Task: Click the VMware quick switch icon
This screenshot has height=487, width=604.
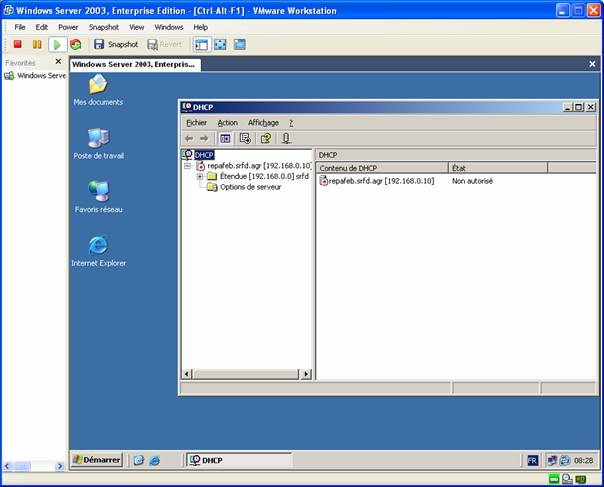Action: [240, 44]
